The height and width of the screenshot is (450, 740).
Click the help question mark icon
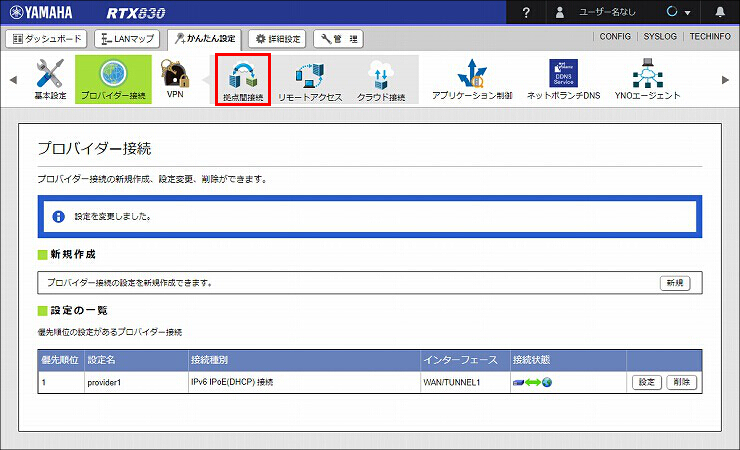click(x=526, y=12)
